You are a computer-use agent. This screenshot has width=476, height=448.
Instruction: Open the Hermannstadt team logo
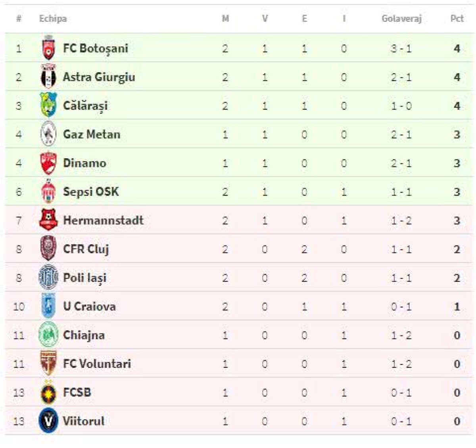tap(48, 220)
